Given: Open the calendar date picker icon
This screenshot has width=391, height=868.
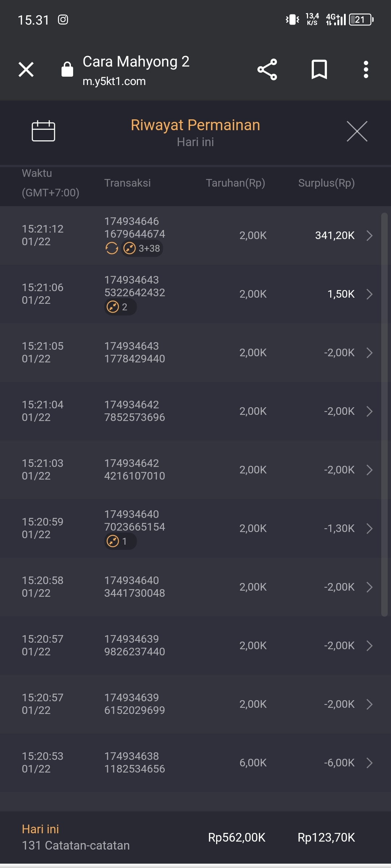Looking at the screenshot, I should click(x=43, y=131).
